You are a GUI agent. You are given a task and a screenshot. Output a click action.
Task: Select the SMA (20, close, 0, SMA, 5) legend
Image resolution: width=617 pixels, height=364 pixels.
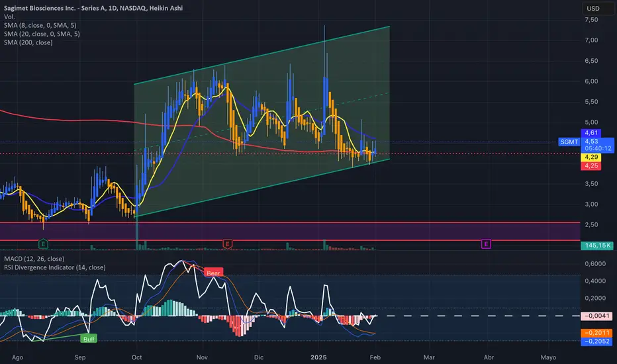click(42, 34)
